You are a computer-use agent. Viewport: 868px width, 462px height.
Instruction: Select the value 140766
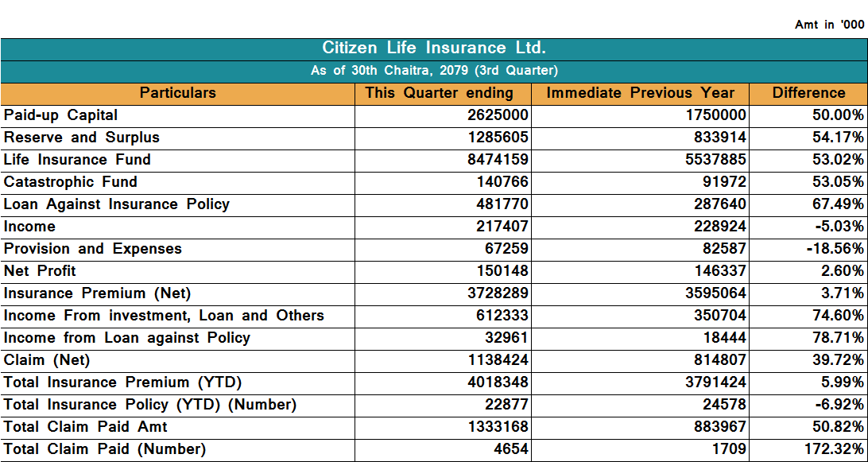(x=502, y=181)
